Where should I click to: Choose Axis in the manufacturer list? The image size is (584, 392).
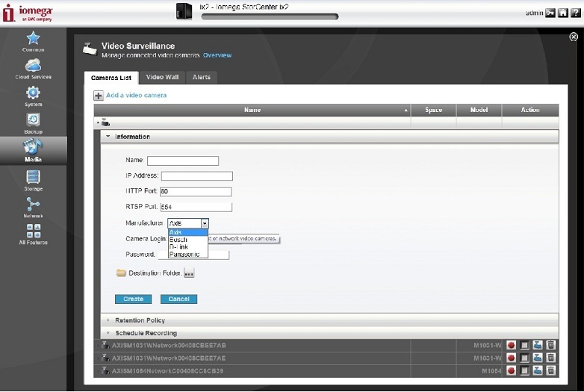[187, 232]
